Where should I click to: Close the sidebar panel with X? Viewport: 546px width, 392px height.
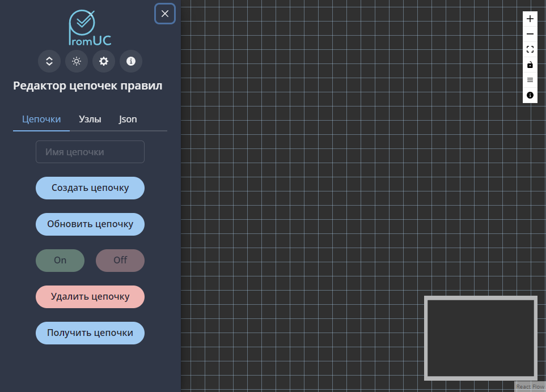pyautogui.click(x=165, y=14)
